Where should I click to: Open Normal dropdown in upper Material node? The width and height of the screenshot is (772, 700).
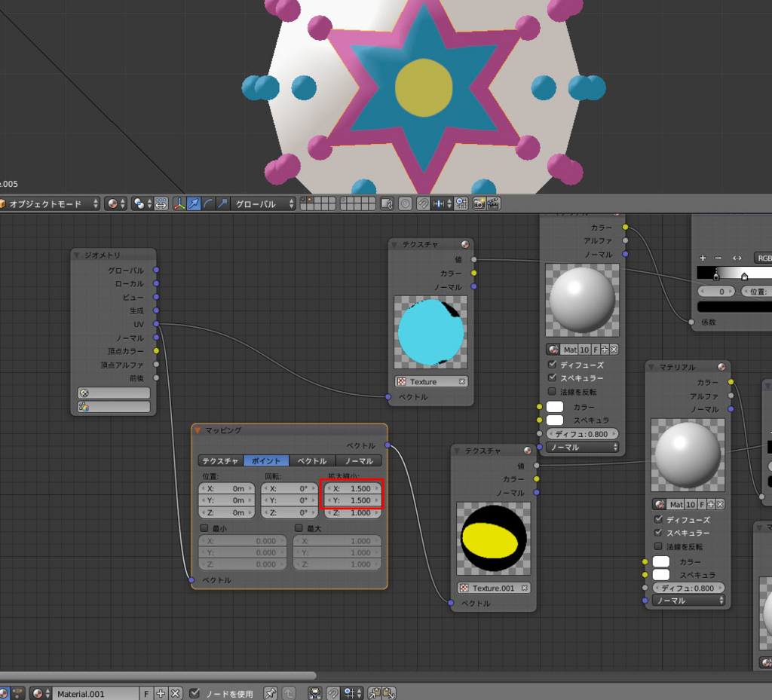pyautogui.click(x=583, y=447)
